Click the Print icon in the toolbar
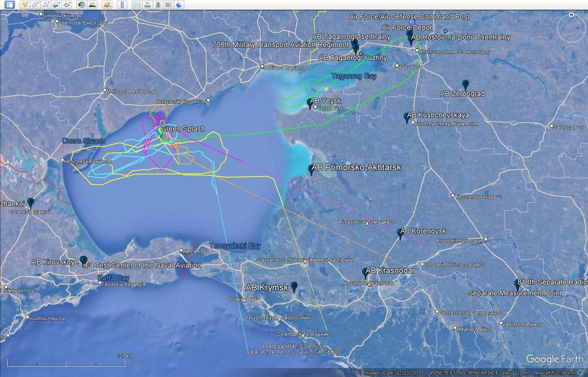 [148, 5]
